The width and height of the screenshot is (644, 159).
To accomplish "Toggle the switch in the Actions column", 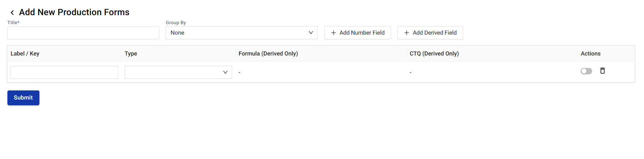I will pyautogui.click(x=586, y=71).
